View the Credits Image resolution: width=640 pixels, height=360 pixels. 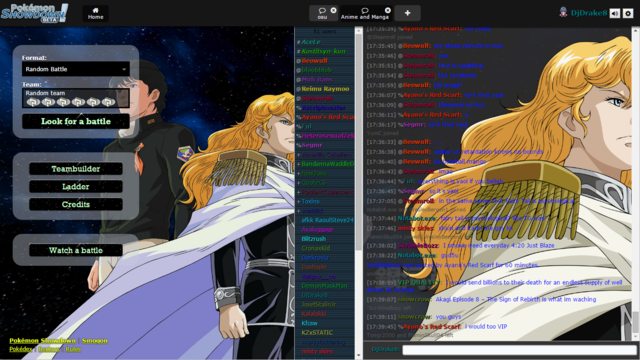click(x=76, y=204)
